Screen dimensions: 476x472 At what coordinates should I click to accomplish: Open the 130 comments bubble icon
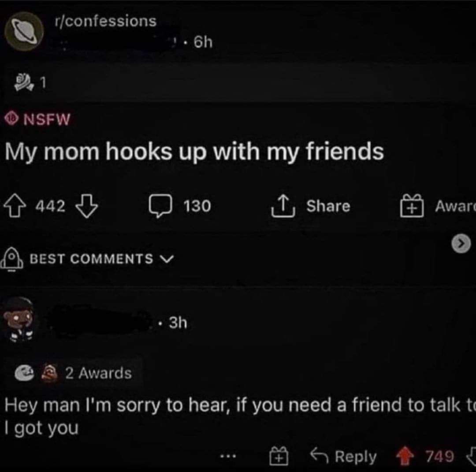[x=160, y=206]
